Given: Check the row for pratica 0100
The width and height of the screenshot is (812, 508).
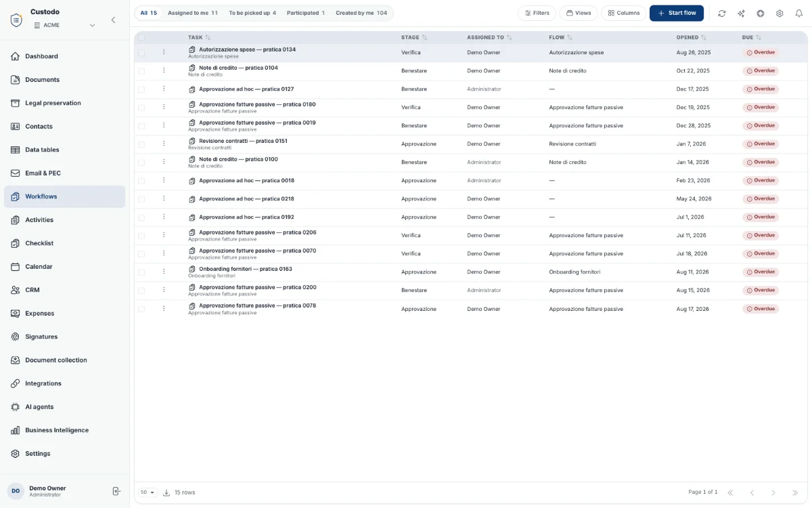Looking at the screenshot, I should [x=141, y=163].
